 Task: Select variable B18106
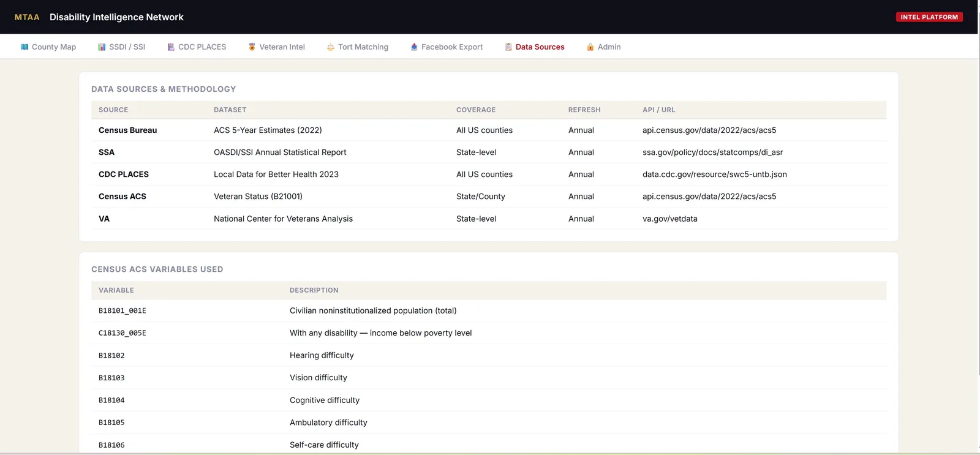111,445
